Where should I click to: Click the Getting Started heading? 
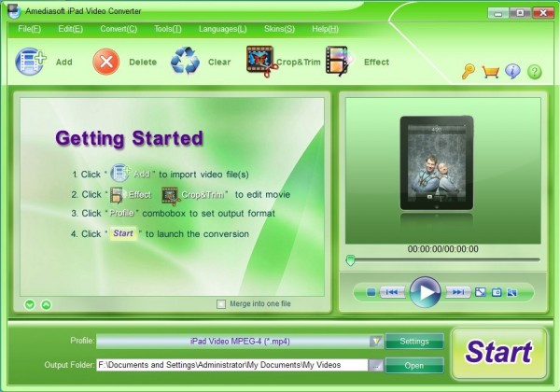(x=129, y=138)
